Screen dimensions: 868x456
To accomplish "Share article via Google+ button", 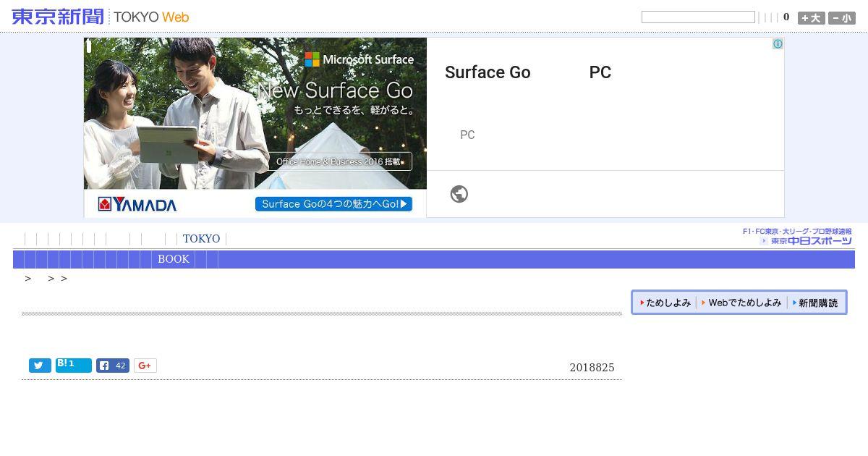I will (145, 366).
